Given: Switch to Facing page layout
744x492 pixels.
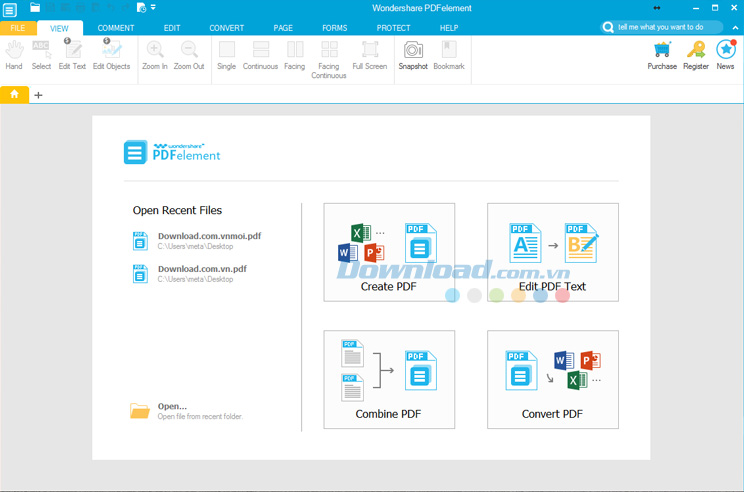Looking at the screenshot, I should [295, 56].
